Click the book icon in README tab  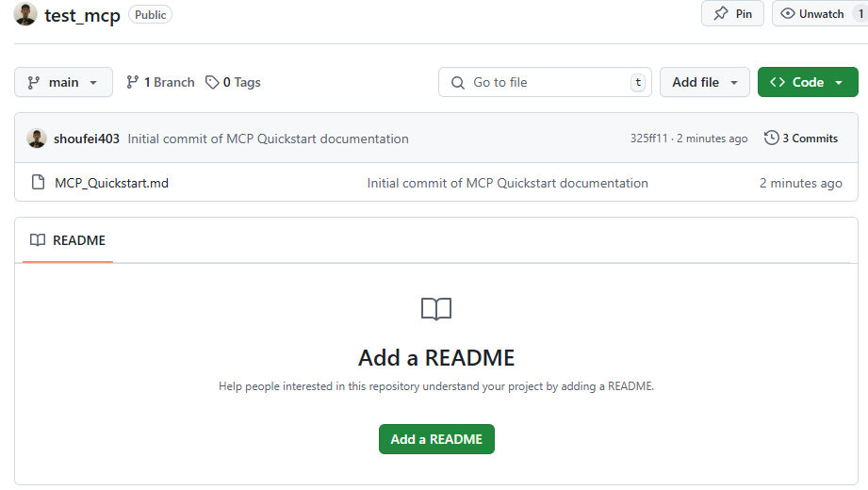pyautogui.click(x=38, y=240)
